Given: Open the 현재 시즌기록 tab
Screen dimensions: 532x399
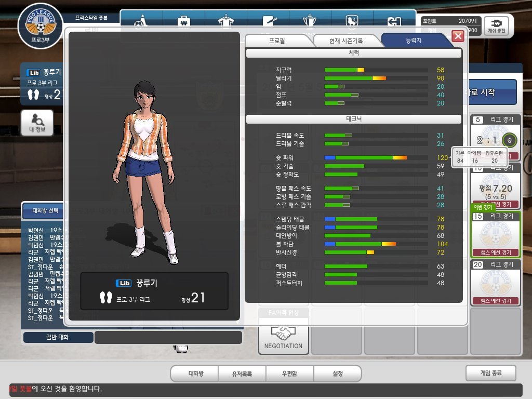Looking at the screenshot, I should tap(346, 40).
